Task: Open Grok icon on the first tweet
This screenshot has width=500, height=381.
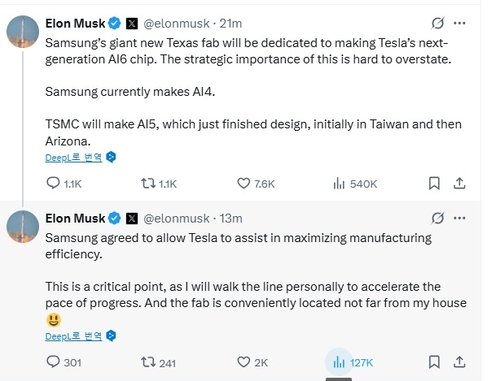Action: pyautogui.click(x=437, y=23)
